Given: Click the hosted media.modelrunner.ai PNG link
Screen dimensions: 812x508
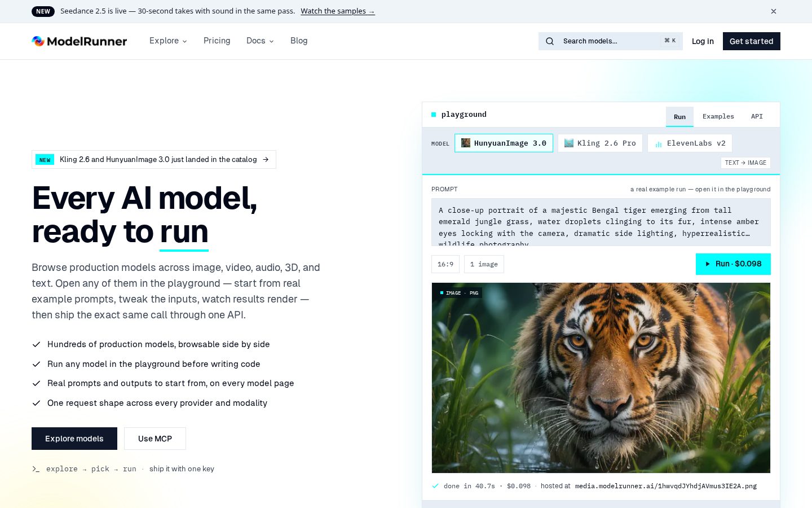Looking at the screenshot, I should pos(666,486).
